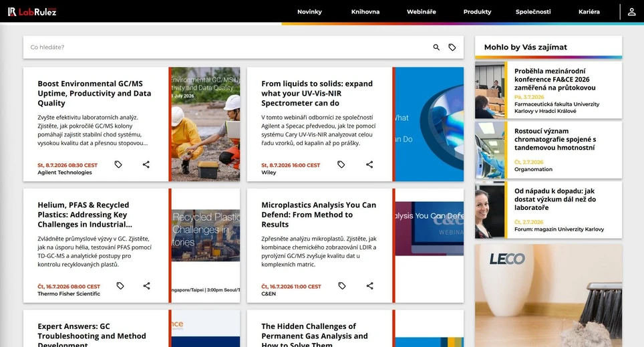Open 'Od nápadu k dopadu' article
This screenshot has width=644, height=347.
(555, 199)
